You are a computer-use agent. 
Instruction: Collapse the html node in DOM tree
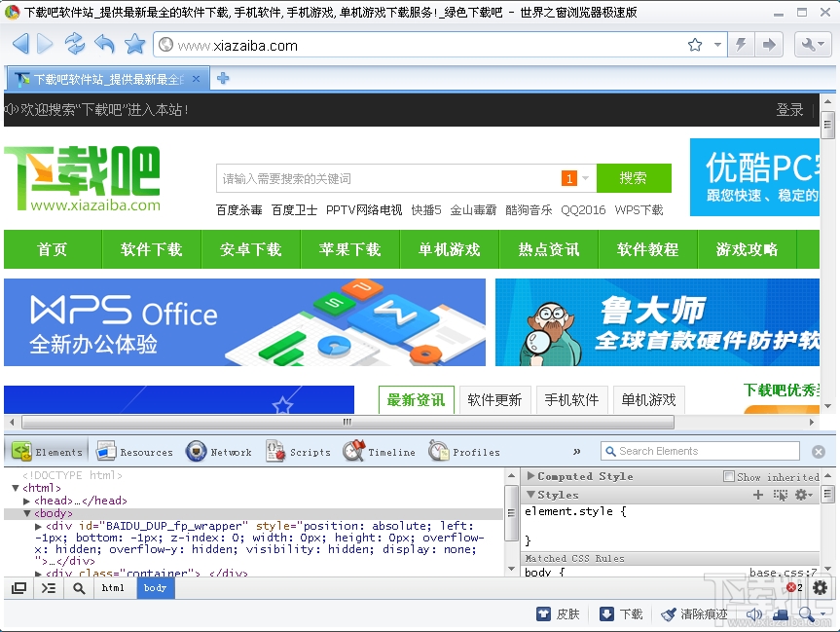point(16,488)
